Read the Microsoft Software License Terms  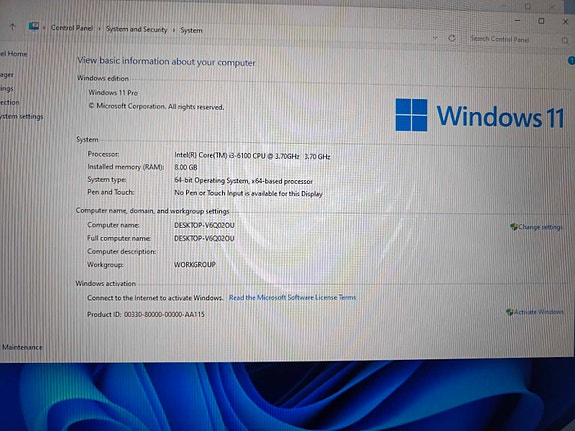[x=292, y=297]
